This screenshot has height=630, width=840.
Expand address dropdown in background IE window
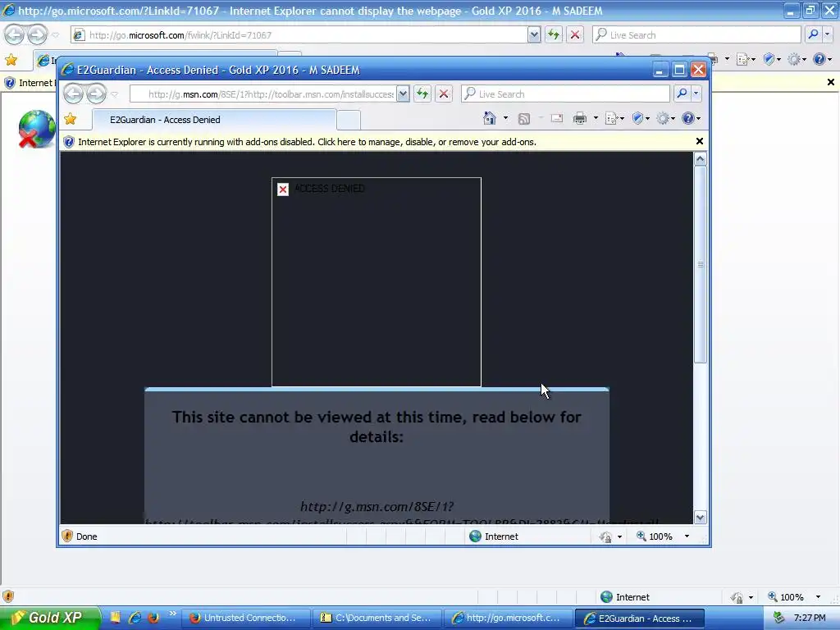(x=533, y=35)
